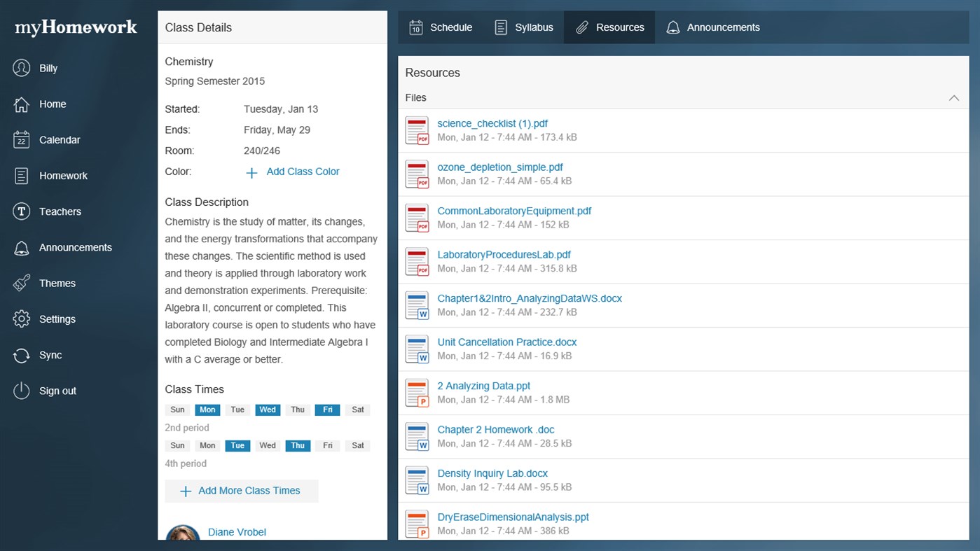Switch to the Syllabus tab

(523, 27)
